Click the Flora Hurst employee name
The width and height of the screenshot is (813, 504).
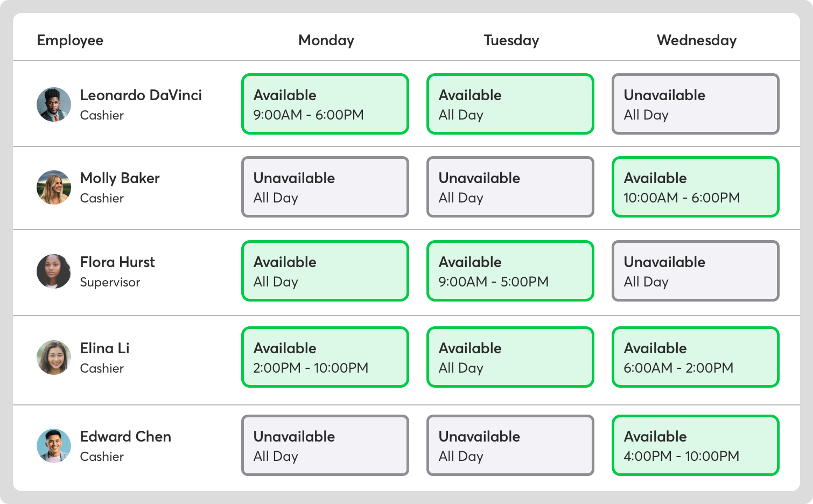[117, 262]
